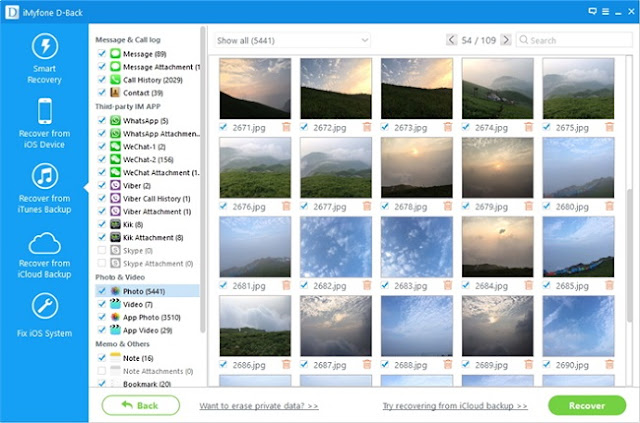Open Smart Recovery mode

(x=44, y=59)
